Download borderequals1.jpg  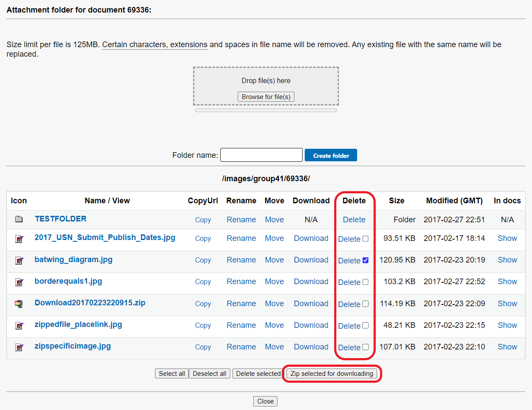[x=311, y=282]
